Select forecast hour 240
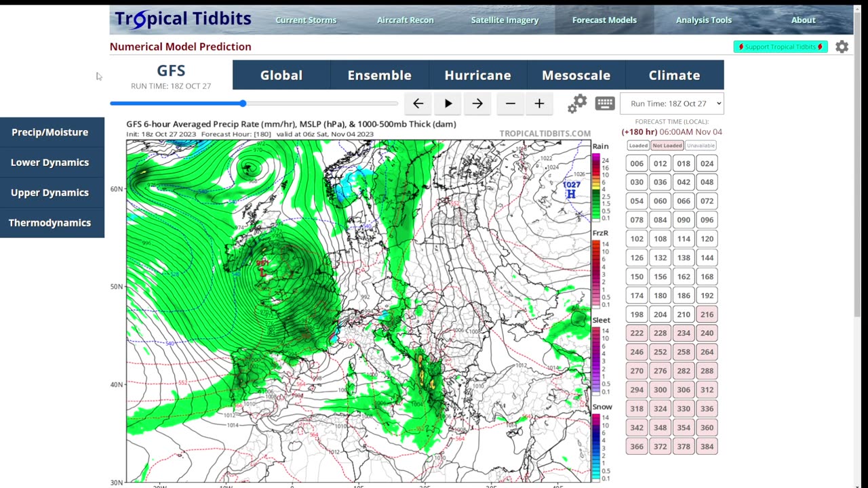868x488 pixels. point(707,333)
